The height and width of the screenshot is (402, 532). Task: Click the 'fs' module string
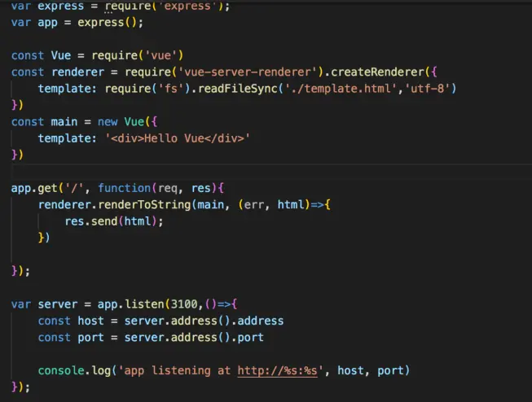pos(171,89)
